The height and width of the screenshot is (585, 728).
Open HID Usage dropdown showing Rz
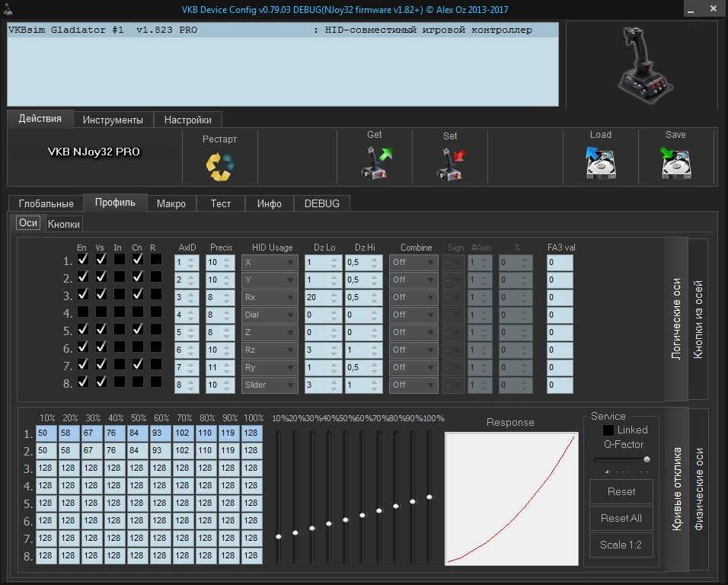[x=270, y=350]
